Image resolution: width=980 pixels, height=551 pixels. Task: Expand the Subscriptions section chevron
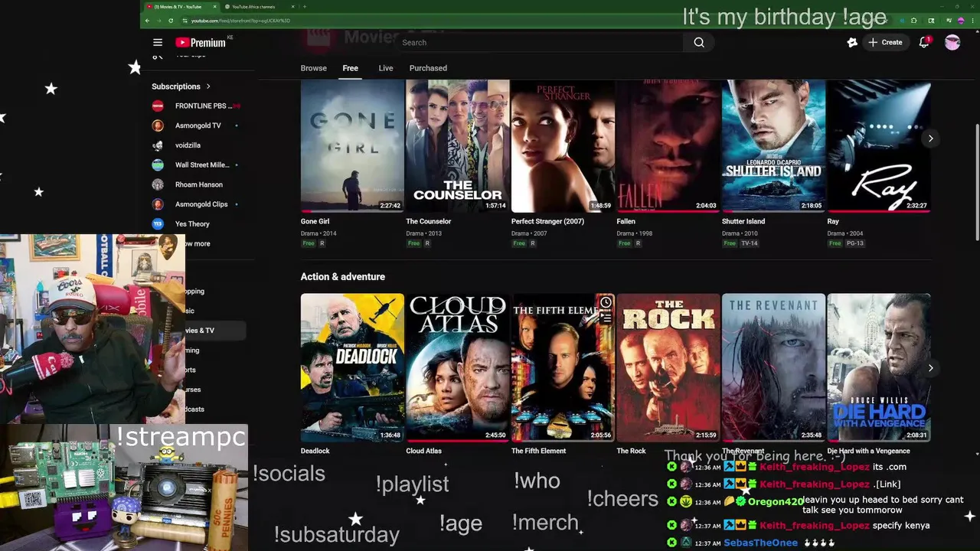(x=208, y=86)
